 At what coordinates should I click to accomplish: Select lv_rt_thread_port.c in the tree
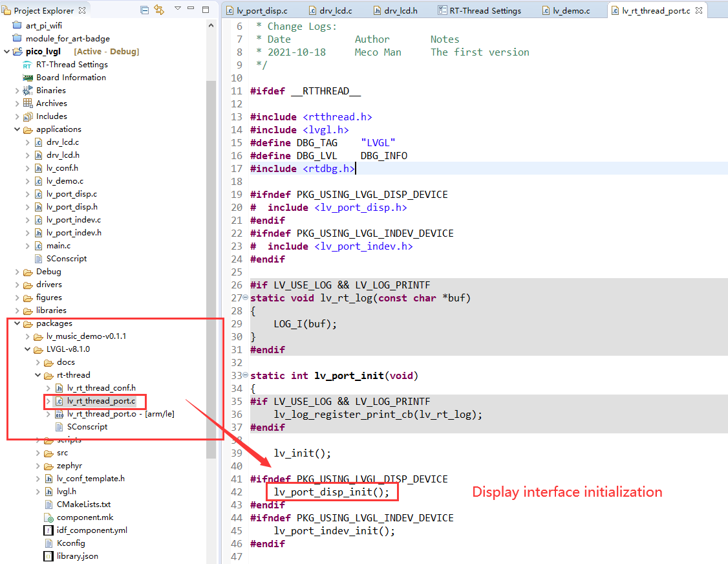coord(101,401)
